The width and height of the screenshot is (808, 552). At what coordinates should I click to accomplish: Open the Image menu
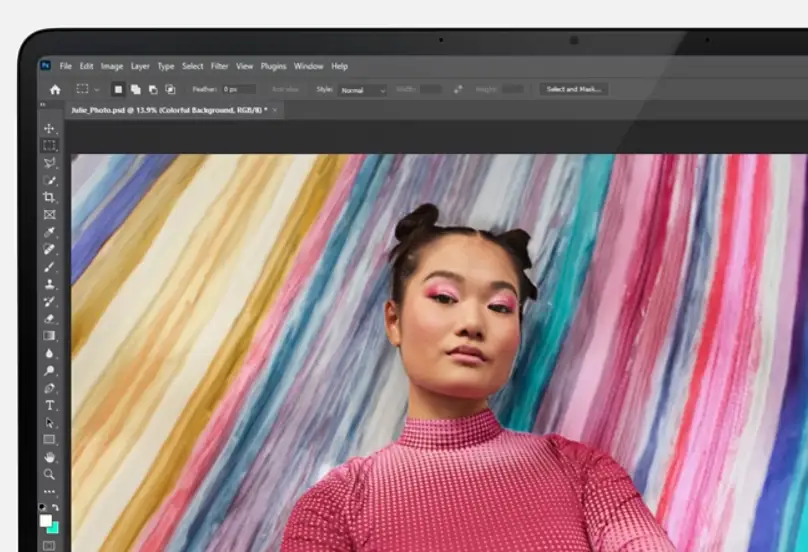tap(112, 66)
